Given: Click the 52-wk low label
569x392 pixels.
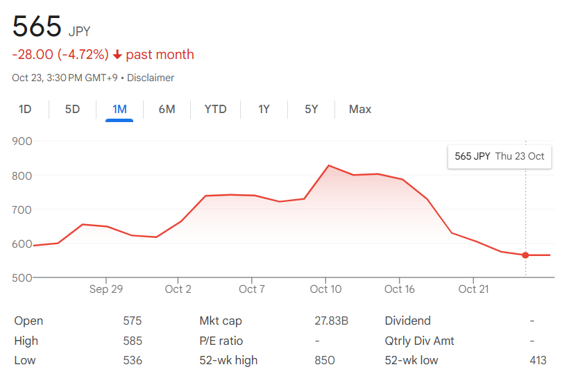Looking at the screenshot, I should (411, 360).
